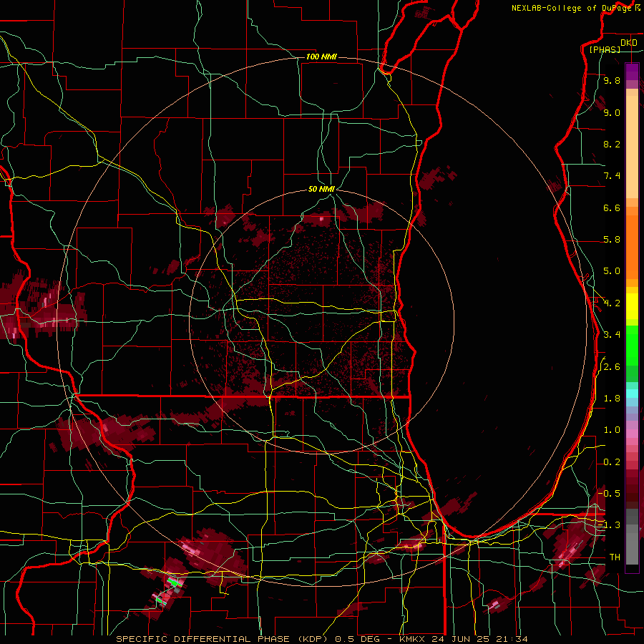Click the -1.3 scale value

(610, 525)
